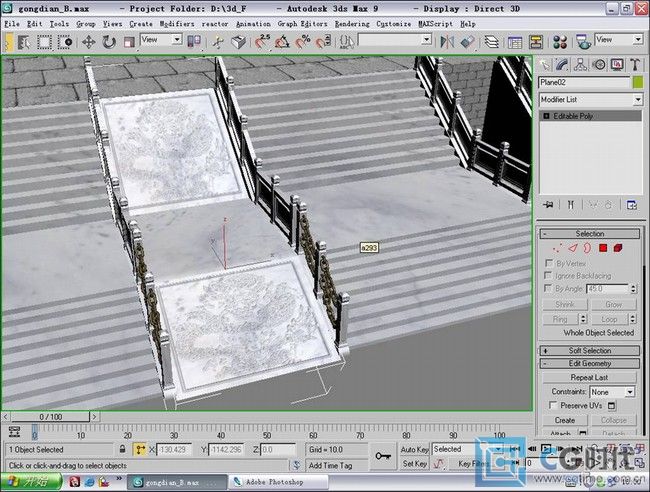Open reference coordinate system View dropdown
This screenshot has height=492, width=650.
point(161,40)
